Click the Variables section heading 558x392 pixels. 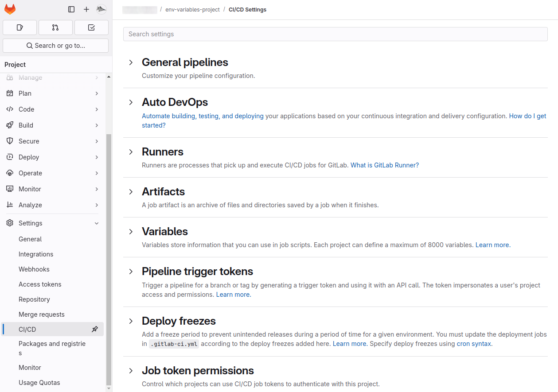165,232
